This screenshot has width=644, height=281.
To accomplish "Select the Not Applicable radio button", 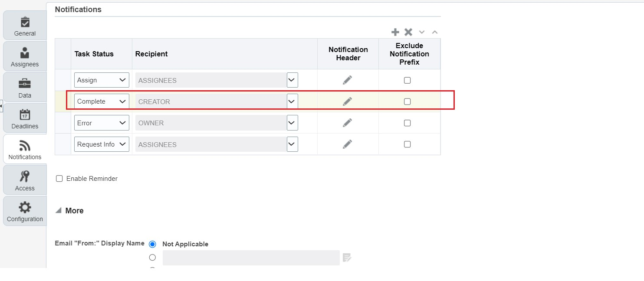I will [152, 244].
